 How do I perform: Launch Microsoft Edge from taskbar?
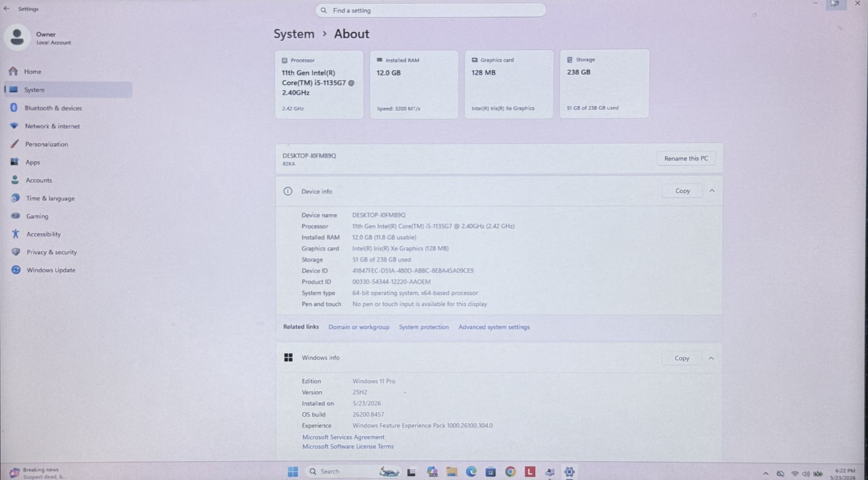click(x=471, y=472)
